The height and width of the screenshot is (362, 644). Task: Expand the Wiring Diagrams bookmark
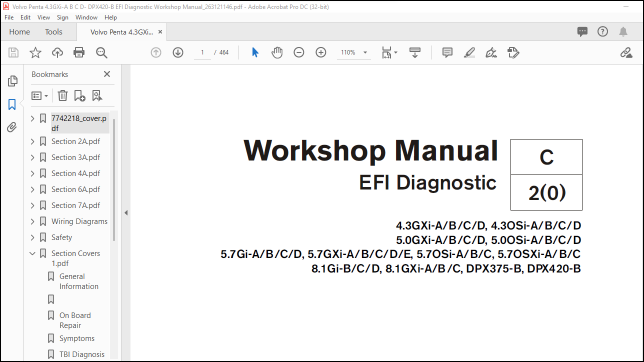[32, 221]
